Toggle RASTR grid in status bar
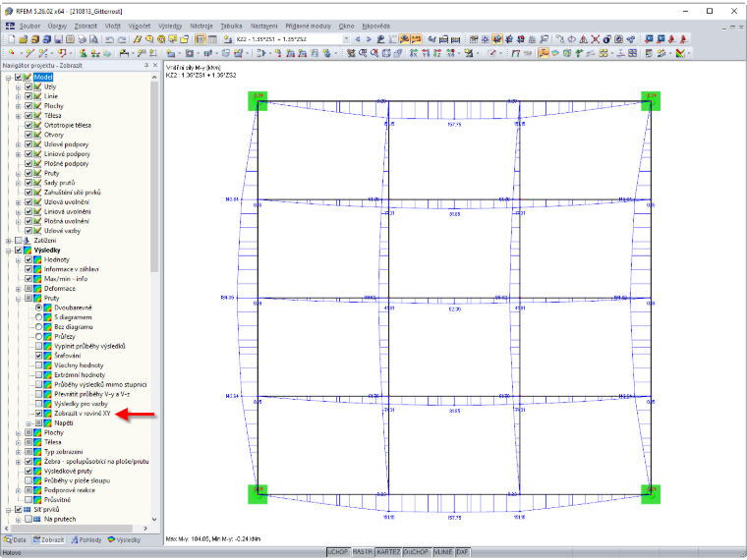The image size is (747, 560). (363, 552)
